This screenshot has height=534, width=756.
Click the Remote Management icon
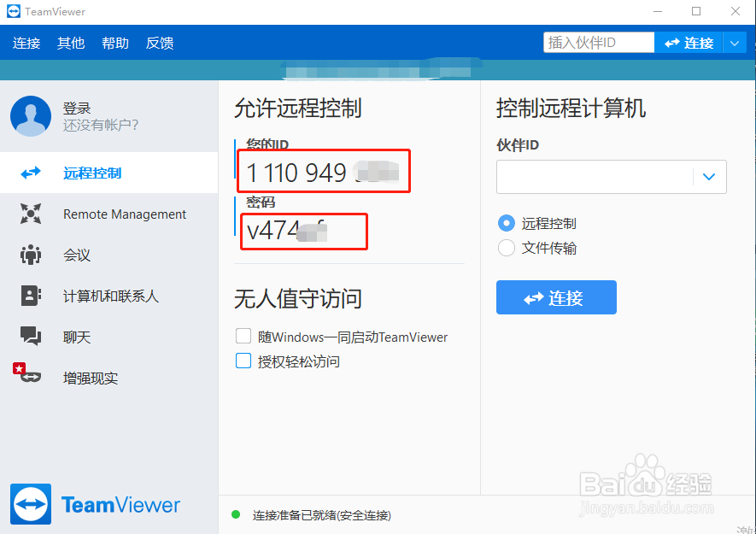click(x=31, y=214)
